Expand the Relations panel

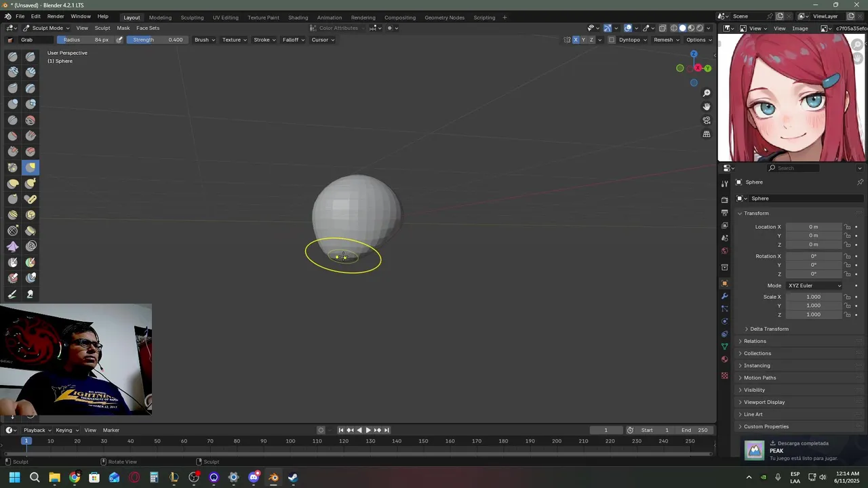755,342
